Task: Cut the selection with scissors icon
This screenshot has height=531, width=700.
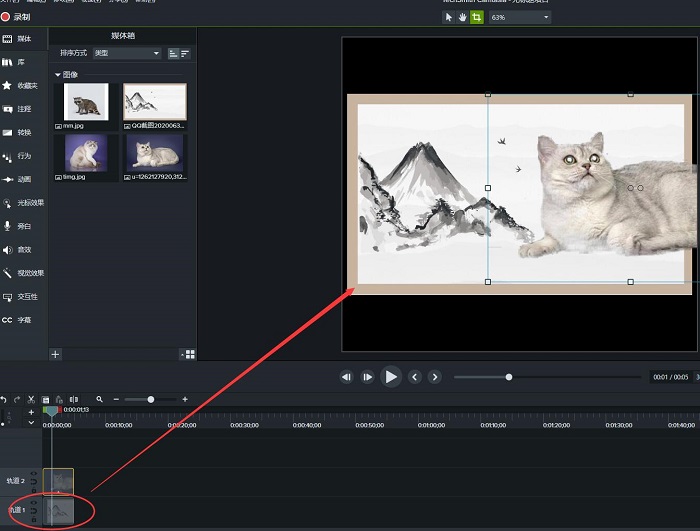Action: click(x=31, y=399)
